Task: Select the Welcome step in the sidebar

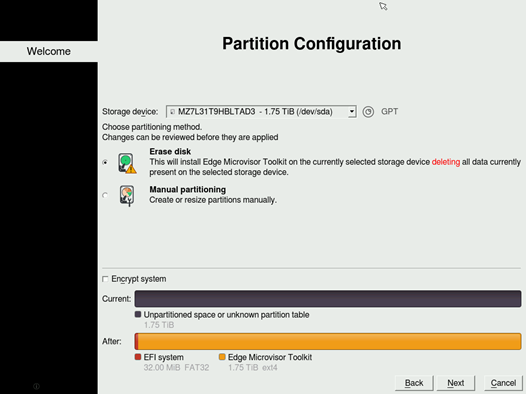Action: coord(49,51)
